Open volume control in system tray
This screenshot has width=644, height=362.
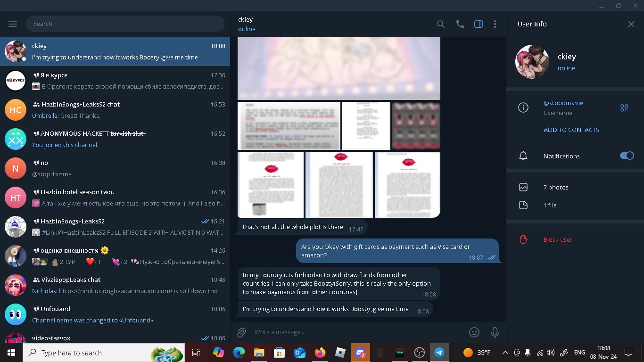[x=551, y=353]
